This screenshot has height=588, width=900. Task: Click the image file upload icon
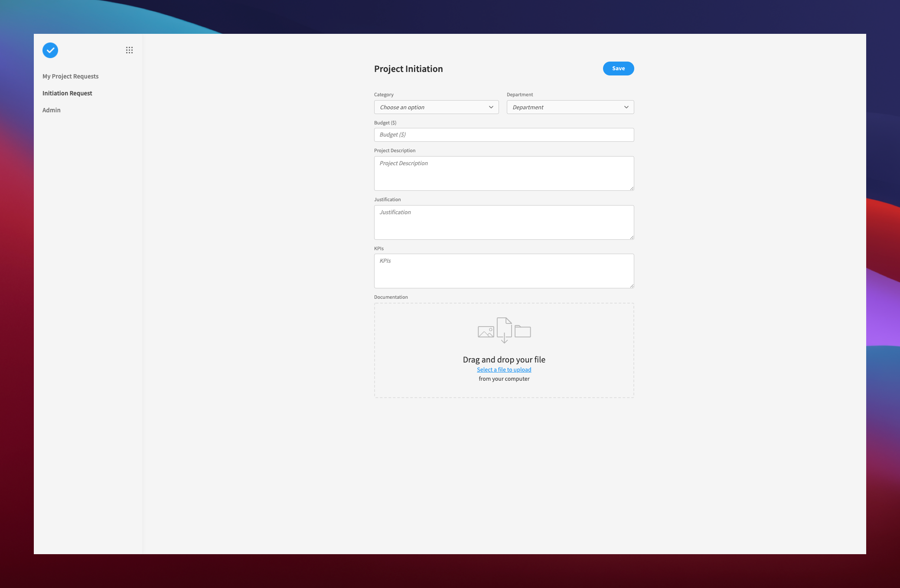pos(487,330)
